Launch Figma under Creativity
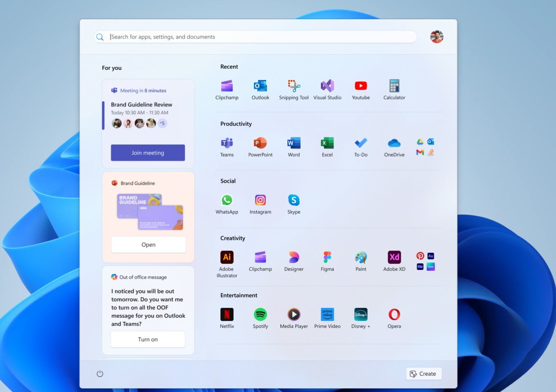 pyautogui.click(x=327, y=258)
